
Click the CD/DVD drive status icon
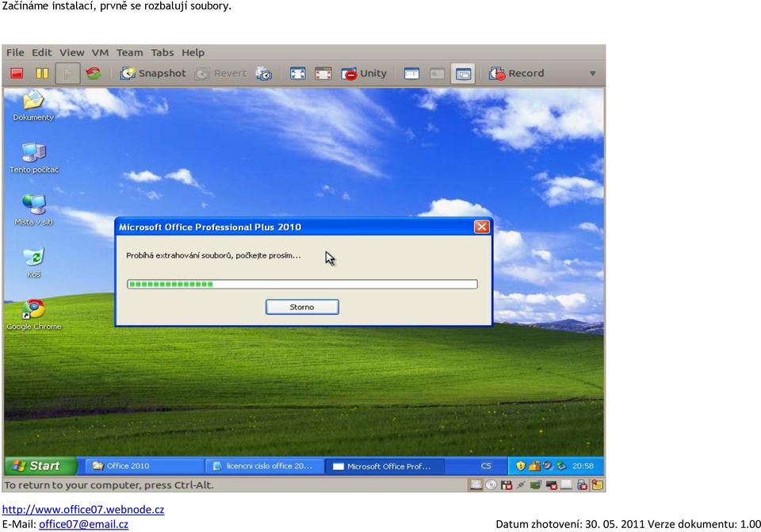(x=491, y=485)
